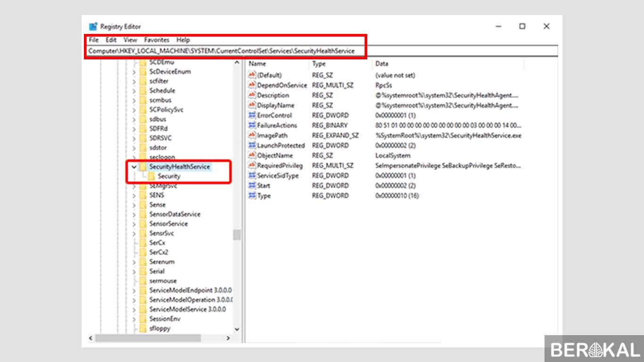This screenshot has width=644, height=362.
Task: Click the tree scroll down arrow
Action: click(x=237, y=329)
